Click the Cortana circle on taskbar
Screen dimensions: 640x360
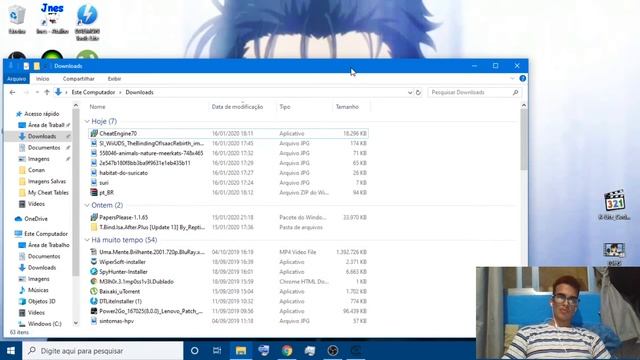pos(195,351)
